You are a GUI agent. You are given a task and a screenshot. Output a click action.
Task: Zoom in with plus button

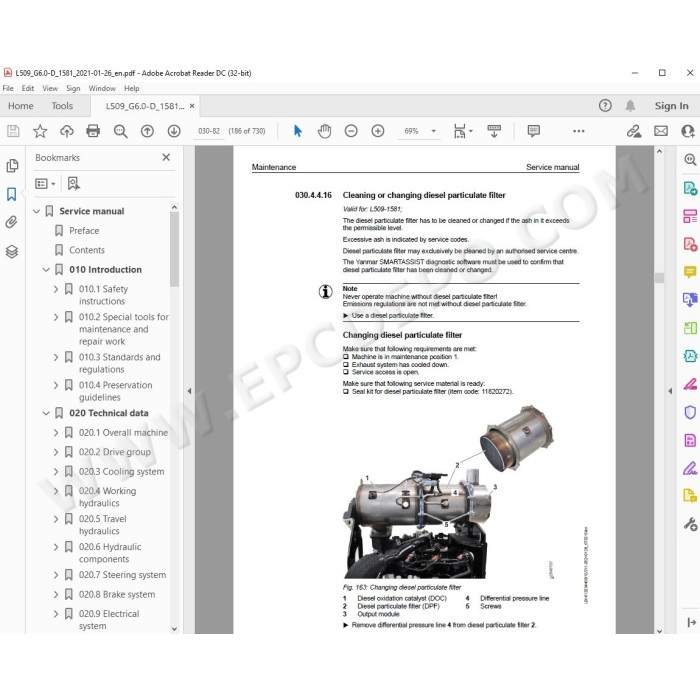click(x=378, y=131)
